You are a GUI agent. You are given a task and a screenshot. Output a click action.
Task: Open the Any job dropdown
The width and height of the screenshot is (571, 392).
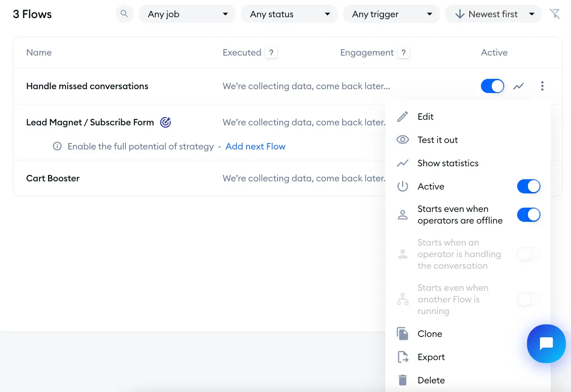coord(187,14)
